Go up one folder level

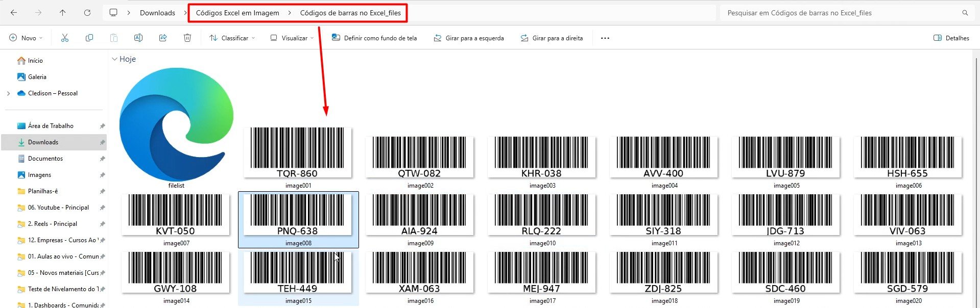pos(63,13)
